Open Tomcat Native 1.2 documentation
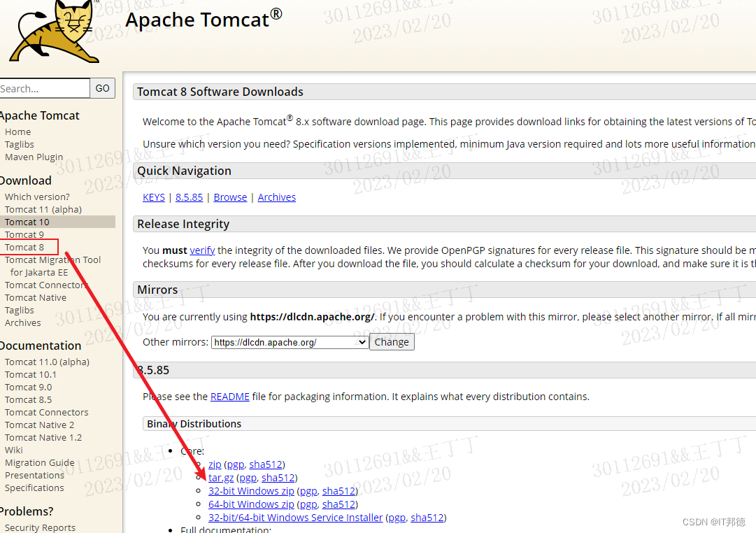The image size is (756, 533). pos(43,437)
